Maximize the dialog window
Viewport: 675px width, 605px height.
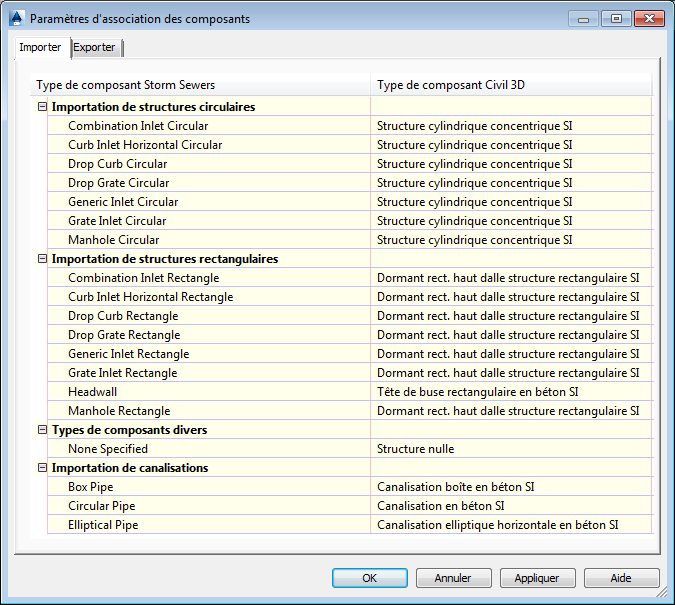click(x=615, y=19)
